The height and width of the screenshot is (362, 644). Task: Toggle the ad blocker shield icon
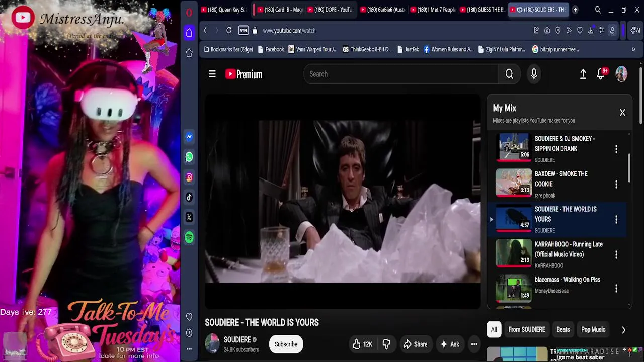pos(558,31)
